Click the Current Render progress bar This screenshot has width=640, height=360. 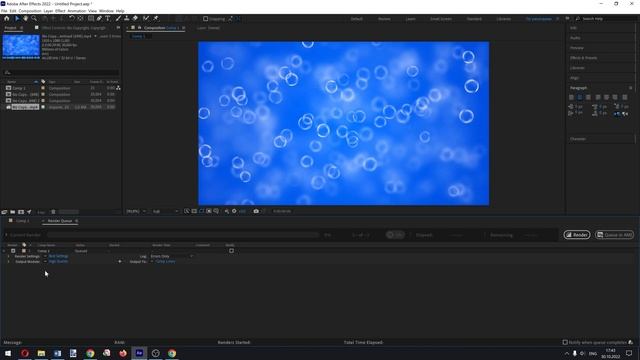point(182,235)
